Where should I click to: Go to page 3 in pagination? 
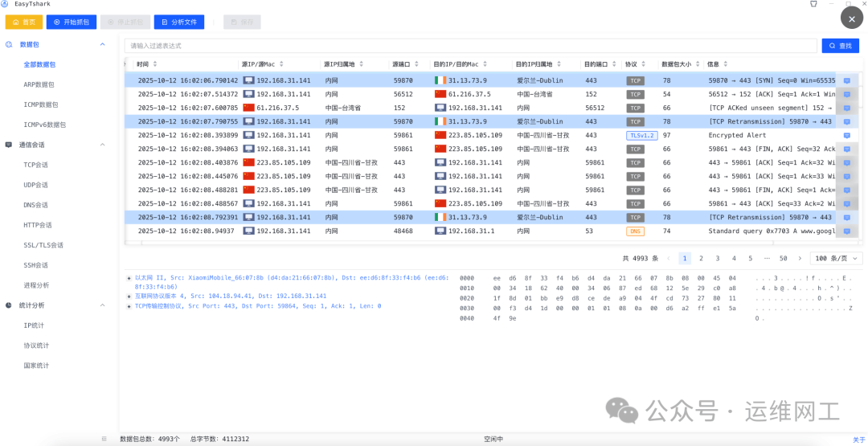[718, 259]
